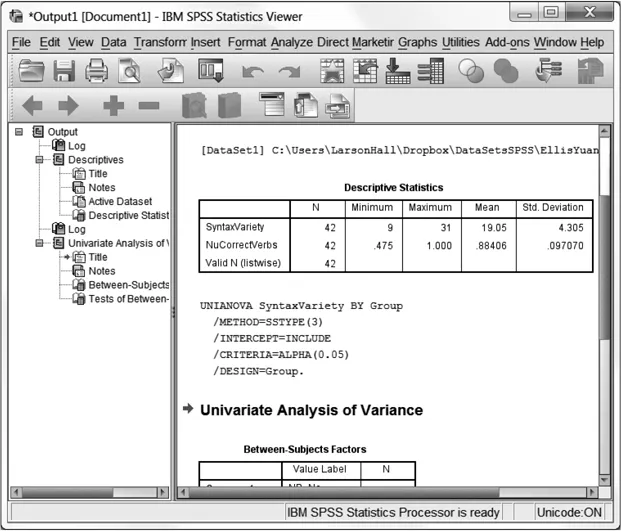621x531 pixels.
Task: Click the Go to Data icon
Action: coord(332,69)
